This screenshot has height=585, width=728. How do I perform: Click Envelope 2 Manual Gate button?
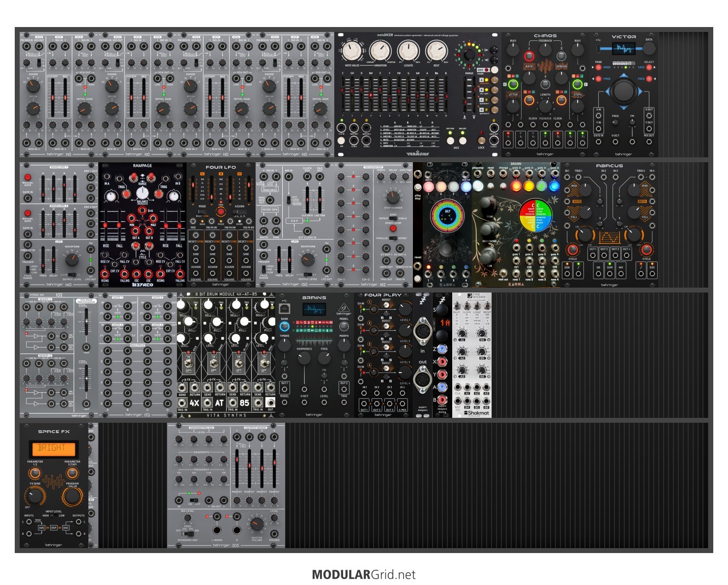(28, 212)
